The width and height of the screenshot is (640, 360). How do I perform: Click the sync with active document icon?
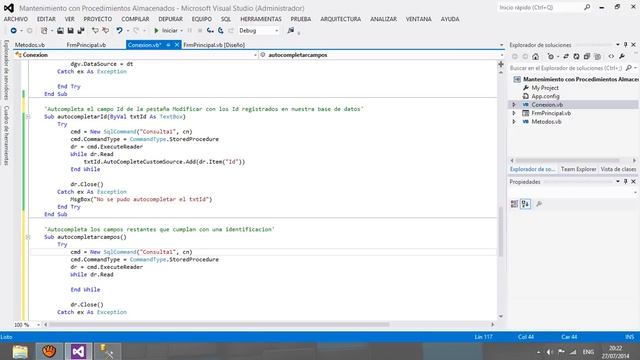(566, 57)
